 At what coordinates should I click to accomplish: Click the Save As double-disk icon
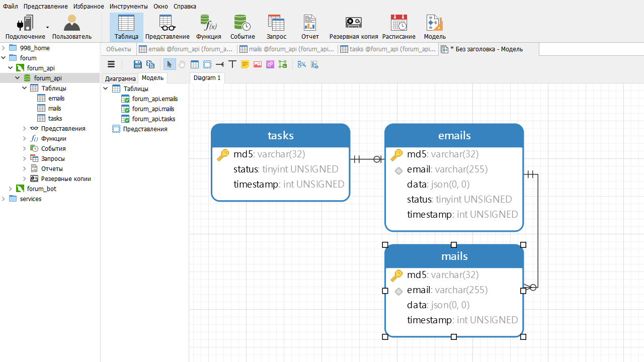[x=150, y=64]
